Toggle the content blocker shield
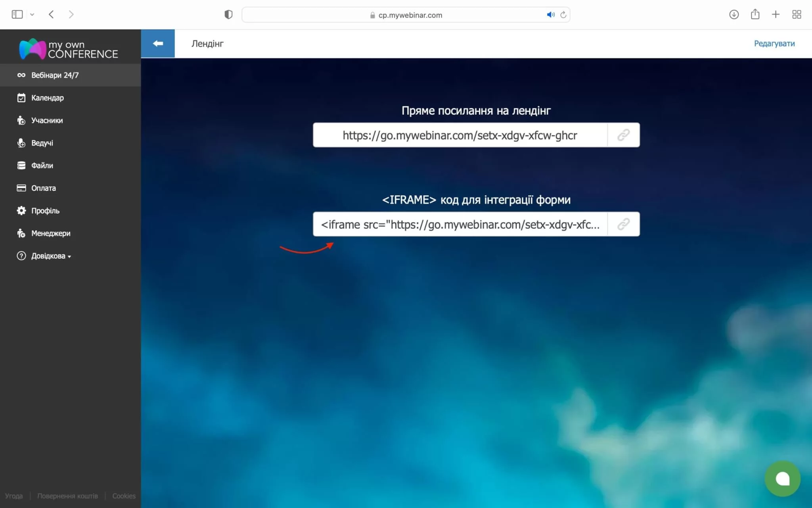Viewport: 812px width, 508px height. coord(228,14)
